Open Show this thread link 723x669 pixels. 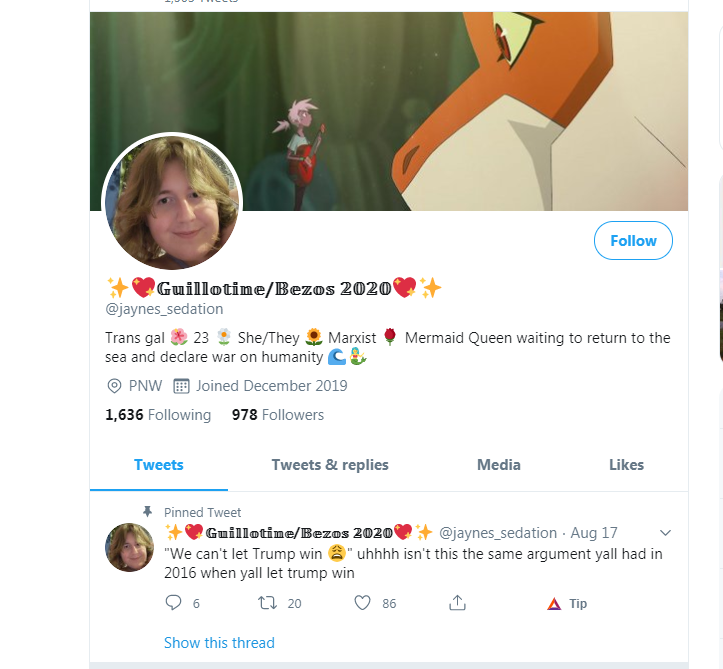pos(219,643)
